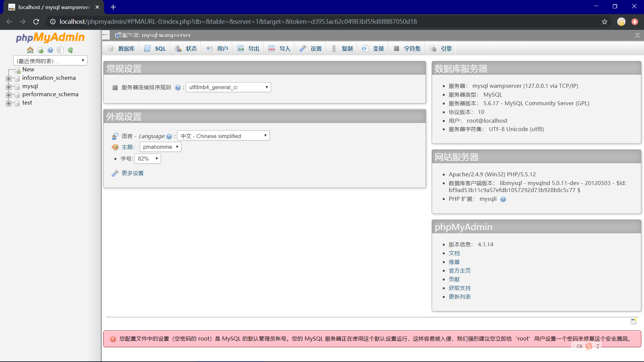
Task: Open the 字符集 tab
Action: click(x=407, y=49)
